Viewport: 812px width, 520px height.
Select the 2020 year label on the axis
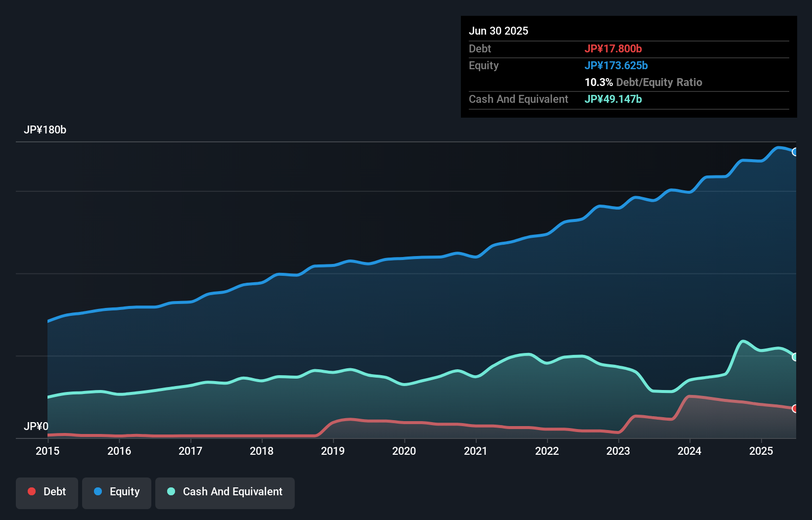404,451
